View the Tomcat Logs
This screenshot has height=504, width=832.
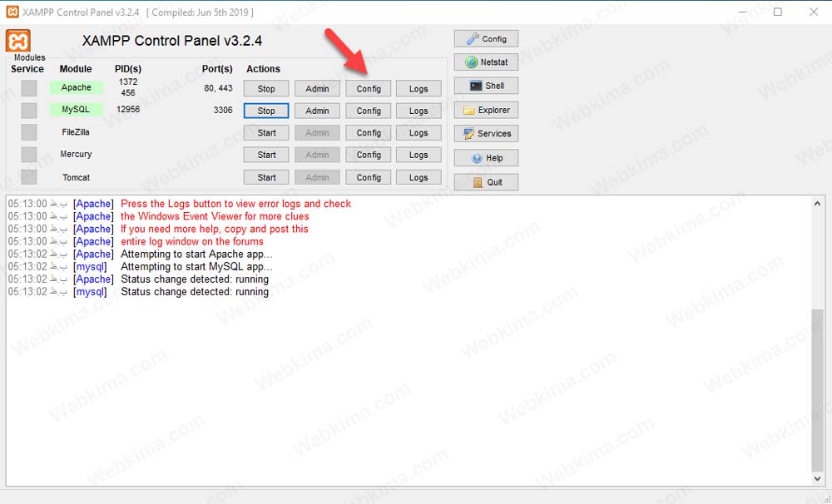418,177
